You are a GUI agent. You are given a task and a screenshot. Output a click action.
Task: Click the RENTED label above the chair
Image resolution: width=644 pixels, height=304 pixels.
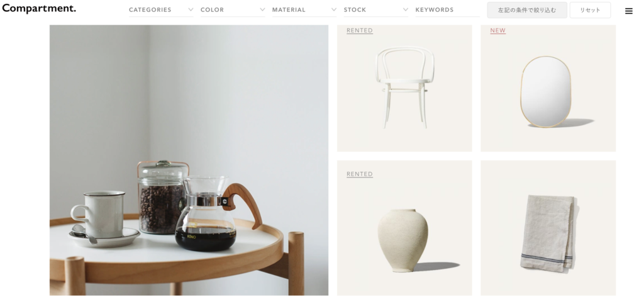click(x=359, y=30)
